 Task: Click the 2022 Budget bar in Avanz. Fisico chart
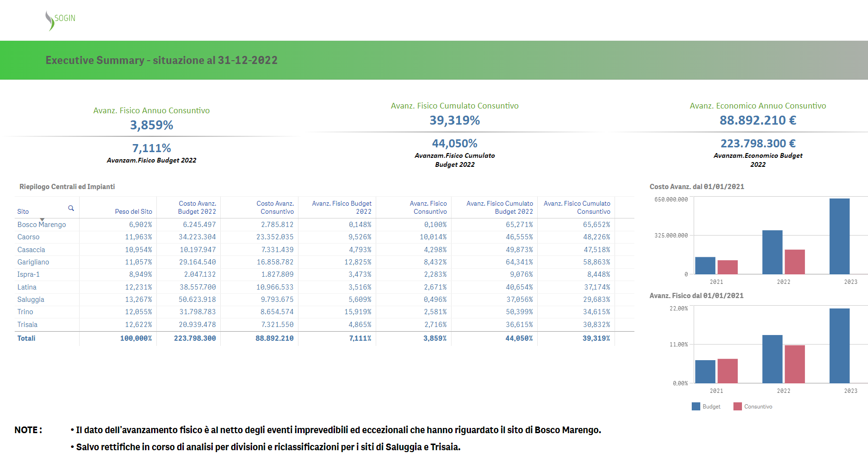coord(772,359)
